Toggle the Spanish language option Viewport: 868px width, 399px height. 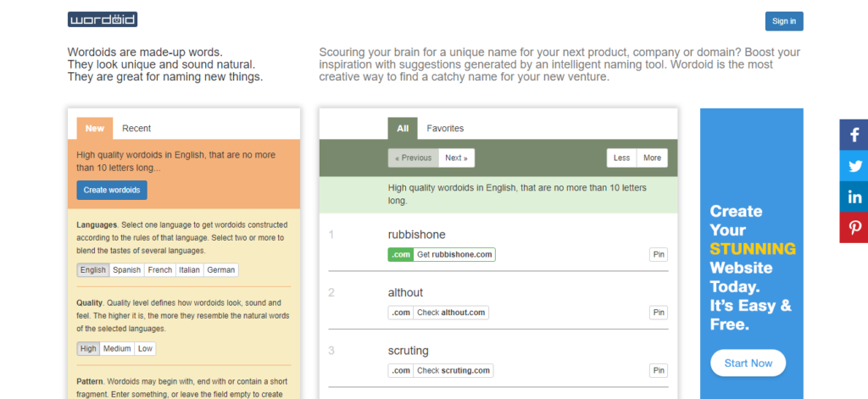coord(127,270)
